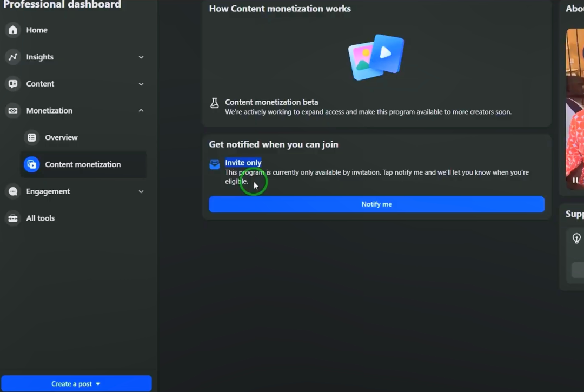Expand the Content section chevron

click(141, 84)
